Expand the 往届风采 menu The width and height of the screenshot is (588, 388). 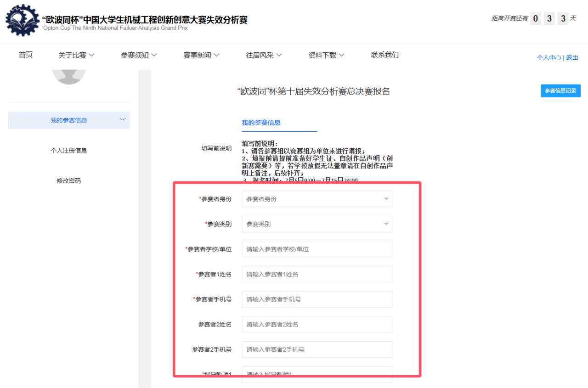264,55
